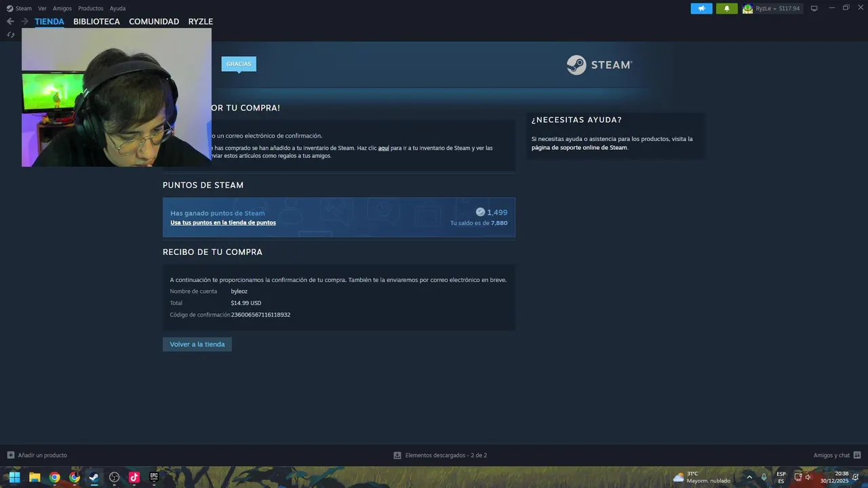Click the Steam logo in page header
This screenshot has width=868, height=488.
(599, 65)
